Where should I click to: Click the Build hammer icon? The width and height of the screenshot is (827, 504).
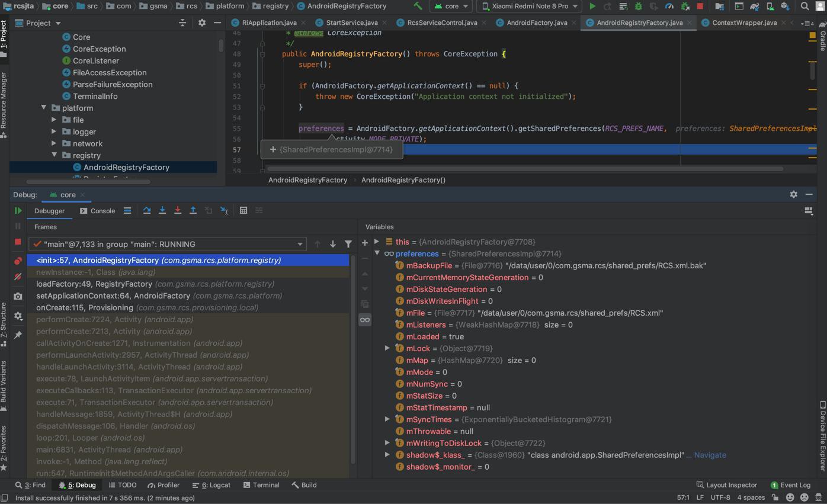point(418,6)
